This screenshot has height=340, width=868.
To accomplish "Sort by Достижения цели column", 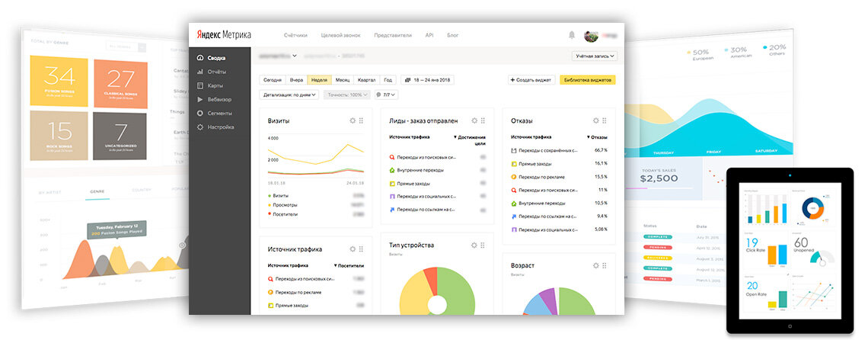I will click(x=470, y=140).
